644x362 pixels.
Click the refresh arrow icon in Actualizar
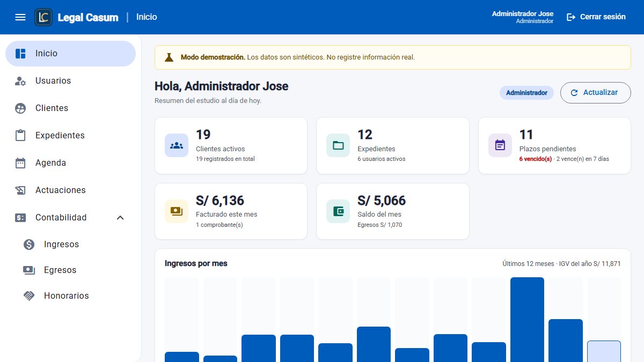pyautogui.click(x=574, y=93)
